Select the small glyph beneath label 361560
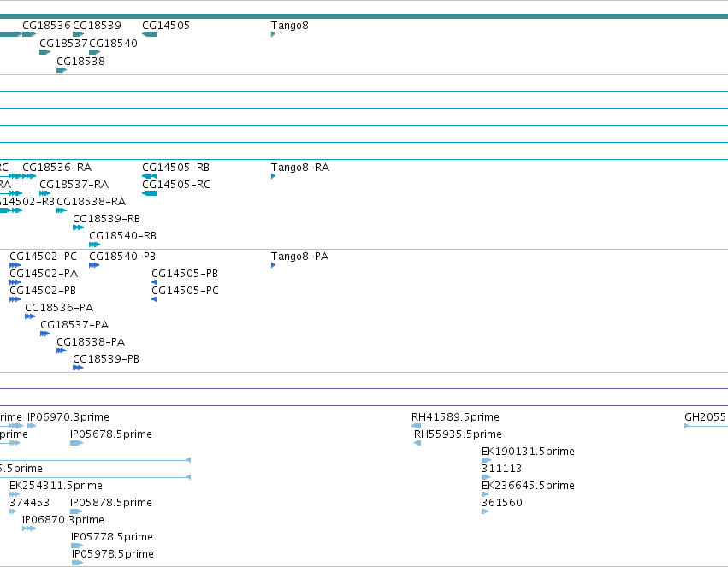 (485, 511)
